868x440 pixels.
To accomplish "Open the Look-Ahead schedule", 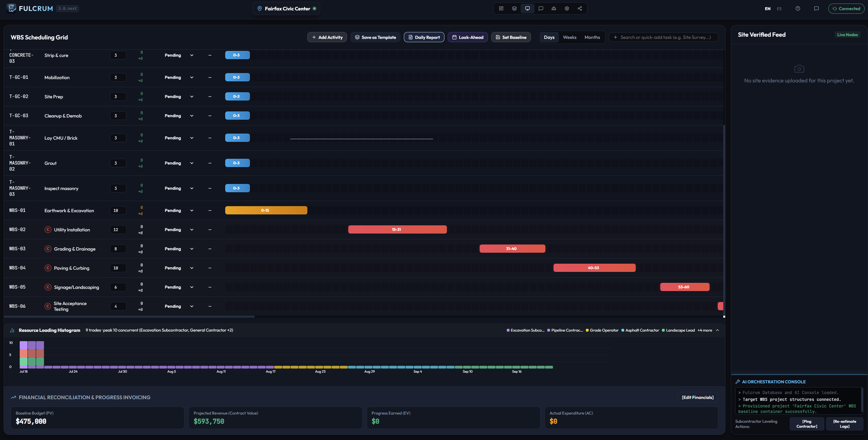I will pos(467,37).
